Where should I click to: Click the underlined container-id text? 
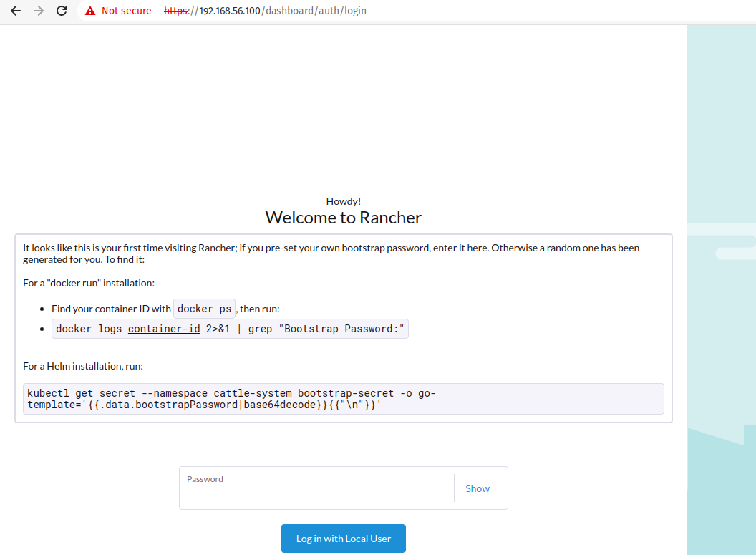tap(164, 329)
